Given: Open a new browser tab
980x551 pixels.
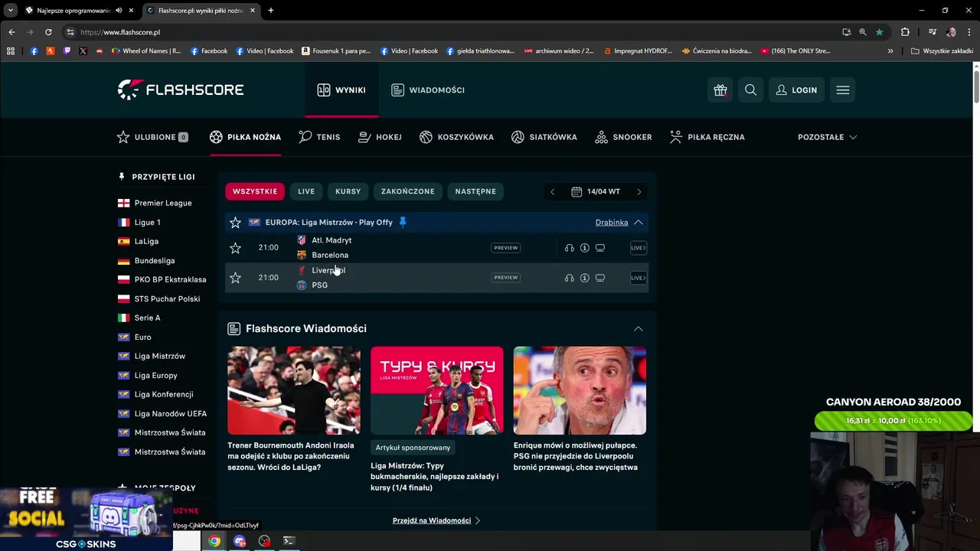Looking at the screenshot, I should 271,11.
